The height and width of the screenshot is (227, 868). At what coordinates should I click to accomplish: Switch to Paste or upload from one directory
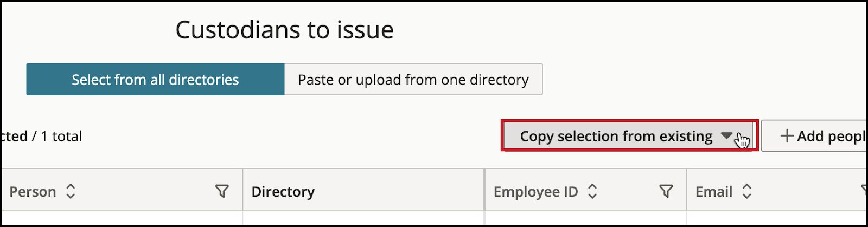pyautogui.click(x=413, y=80)
